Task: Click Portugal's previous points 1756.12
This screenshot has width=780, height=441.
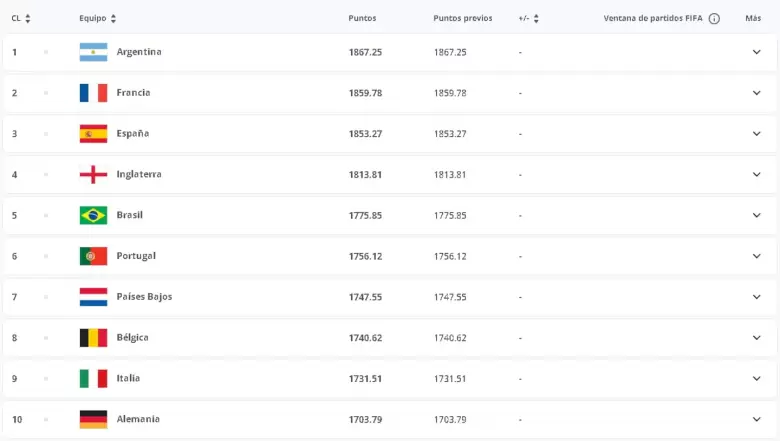Action: pos(450,256)
